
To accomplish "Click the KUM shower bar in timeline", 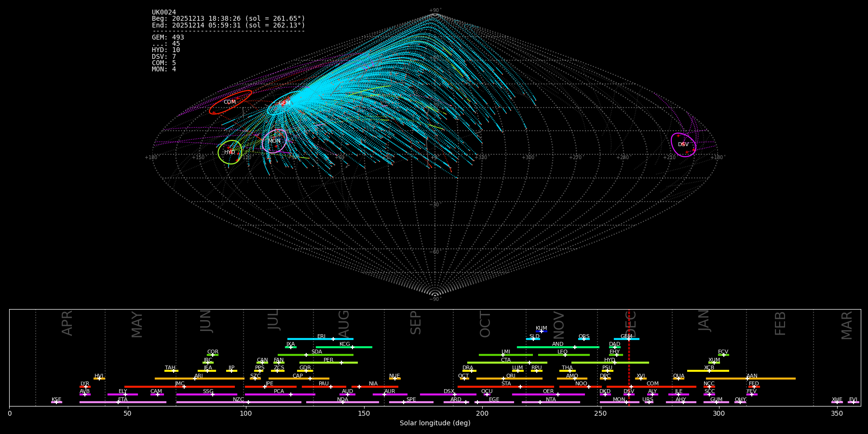I will [542, 331].
